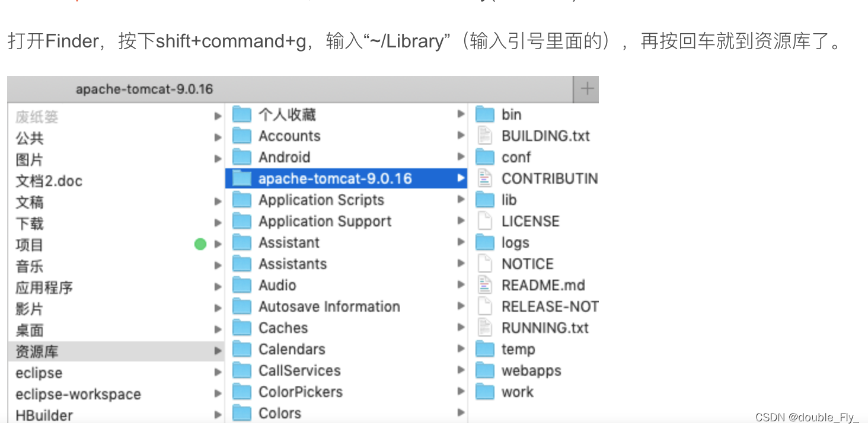The height and width of the screenshot is (429, 868).
Task: Expand the ColorPickers folder arrow
Action: click(461, 392)
